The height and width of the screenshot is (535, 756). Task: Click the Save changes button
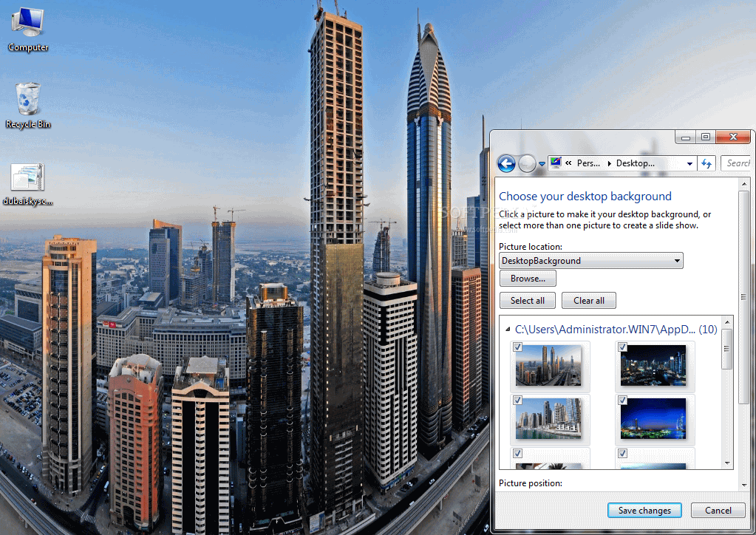tap(644, 511)
